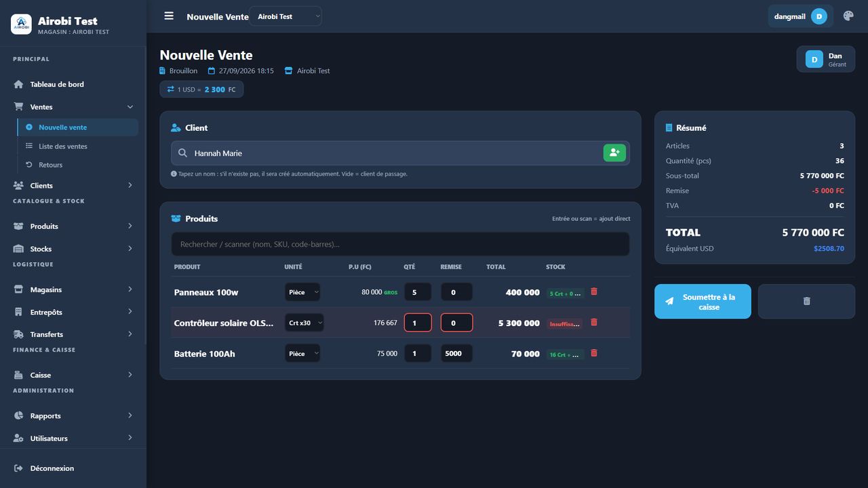Image resolution: width=868 pixels, height=488 pixels.
Task: Open unit dropdown for Batterie 100Ah
Action: tap(302, 353)
